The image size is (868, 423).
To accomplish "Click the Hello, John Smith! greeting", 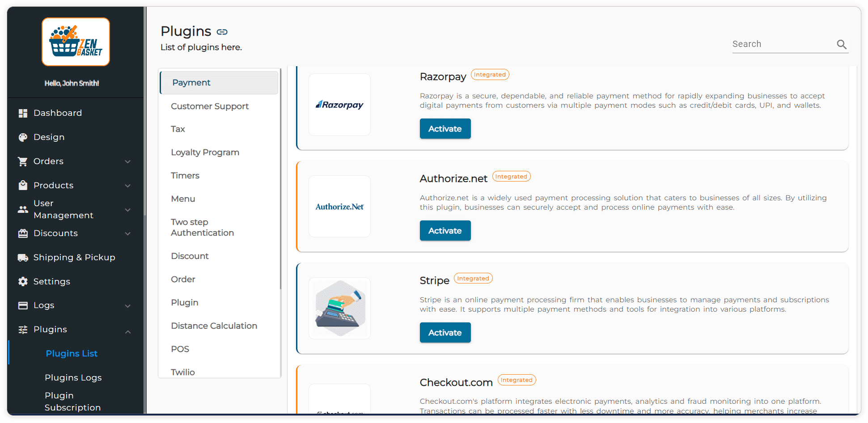I will [72, 84].
